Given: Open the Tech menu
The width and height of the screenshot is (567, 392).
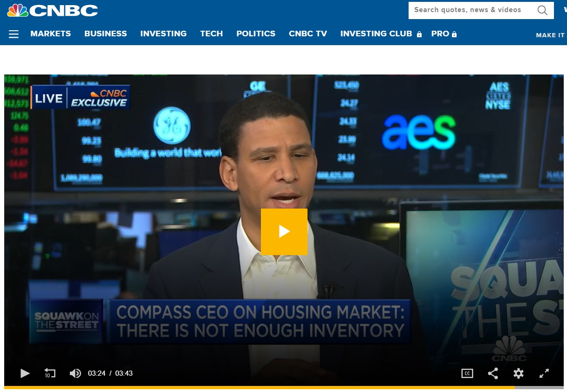Looking at the screenshot, I should click(212, 34).
